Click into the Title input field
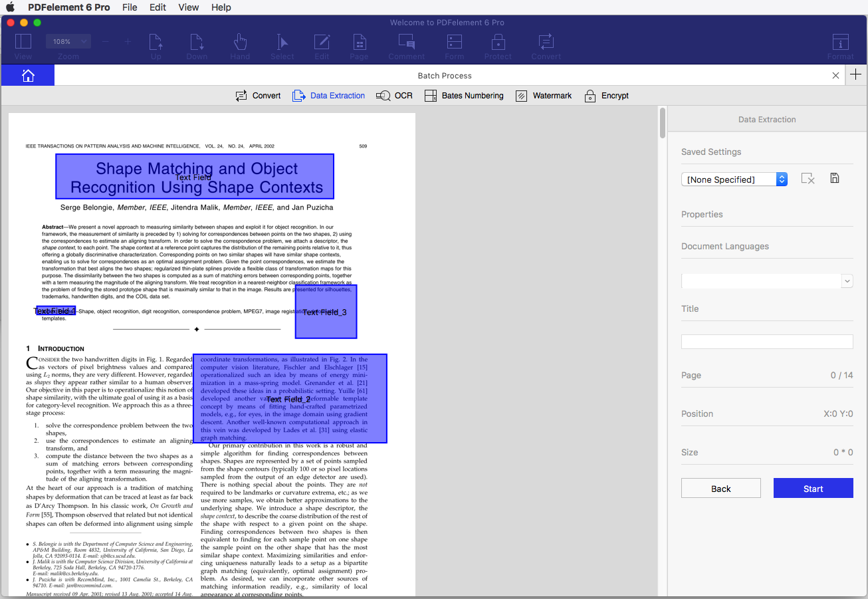The width and height of the screenshot is (868, 599). coord(767,342)
